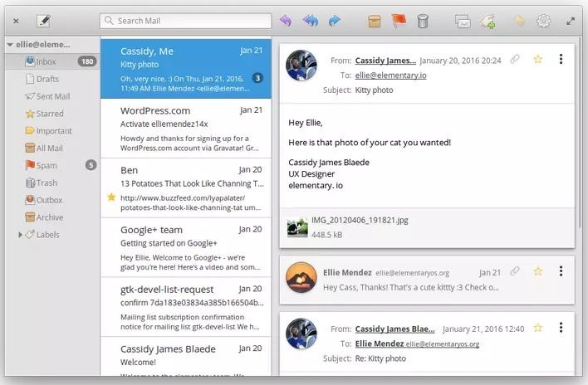Close the Mail window with the x button
Viewport: 588px width, 385px height.
click(16, 21)
